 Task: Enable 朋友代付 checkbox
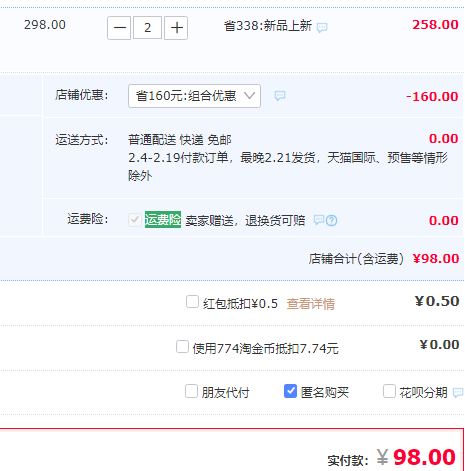191,391
